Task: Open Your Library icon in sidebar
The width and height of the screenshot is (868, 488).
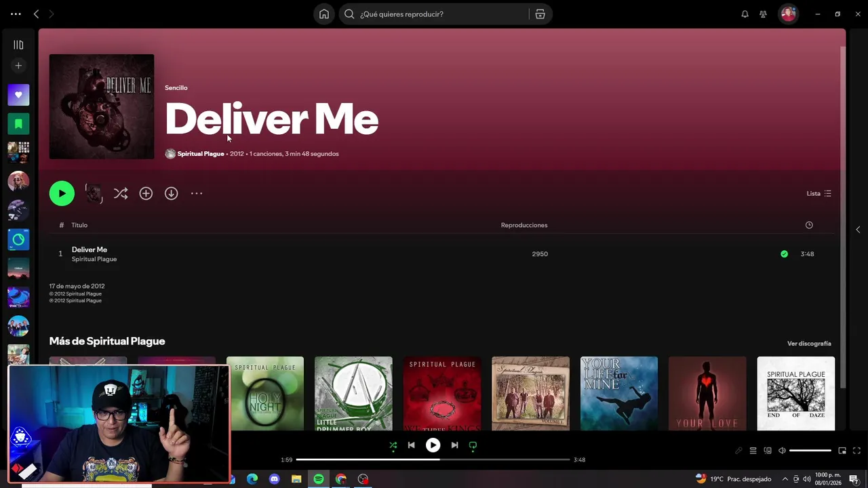Action: pyautogui.click(x=18, y=45)
